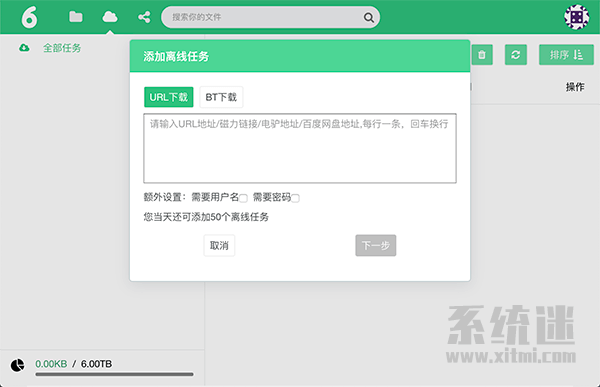Open the user avatar in top right
Screen dimensions: 600x387
coord(577,17)
